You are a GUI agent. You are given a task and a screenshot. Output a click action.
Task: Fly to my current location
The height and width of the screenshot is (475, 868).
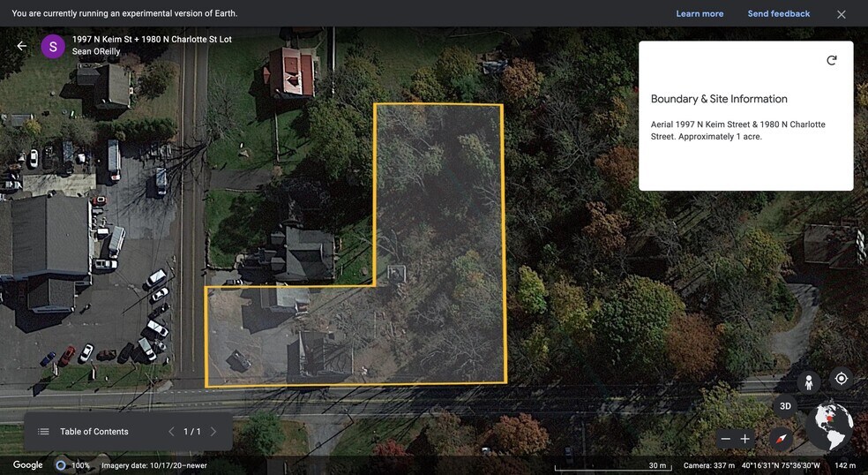(841, 379)
